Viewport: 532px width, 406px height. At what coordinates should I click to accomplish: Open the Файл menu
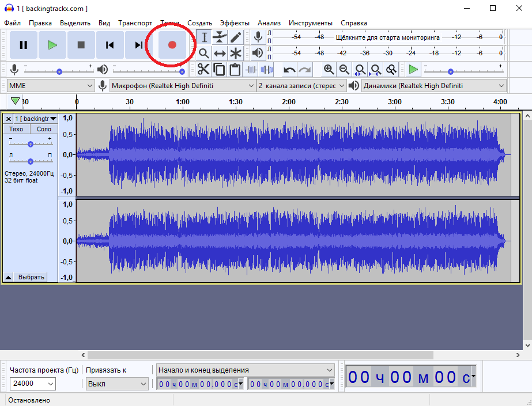pyautogui.click(x=12, y=23)
